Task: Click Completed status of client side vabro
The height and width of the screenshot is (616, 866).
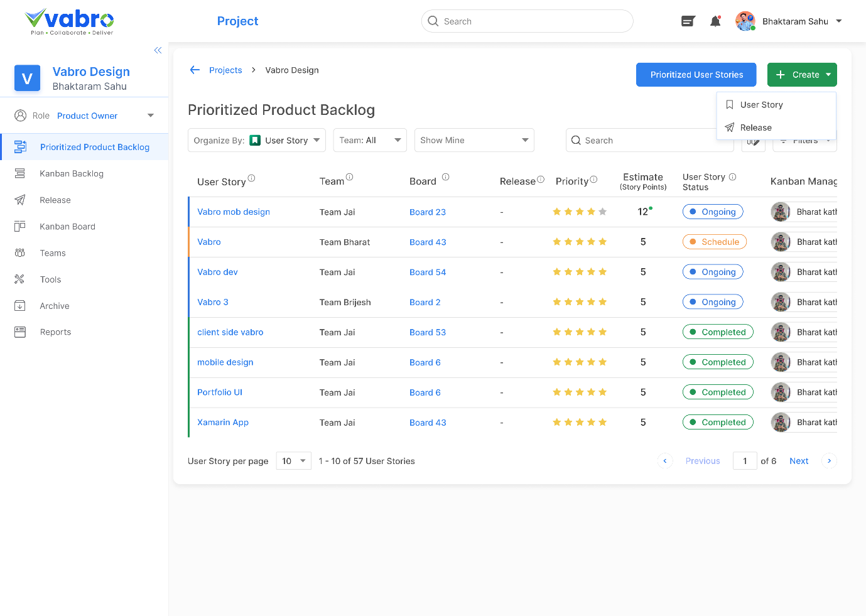Action: tap(718, 332)
